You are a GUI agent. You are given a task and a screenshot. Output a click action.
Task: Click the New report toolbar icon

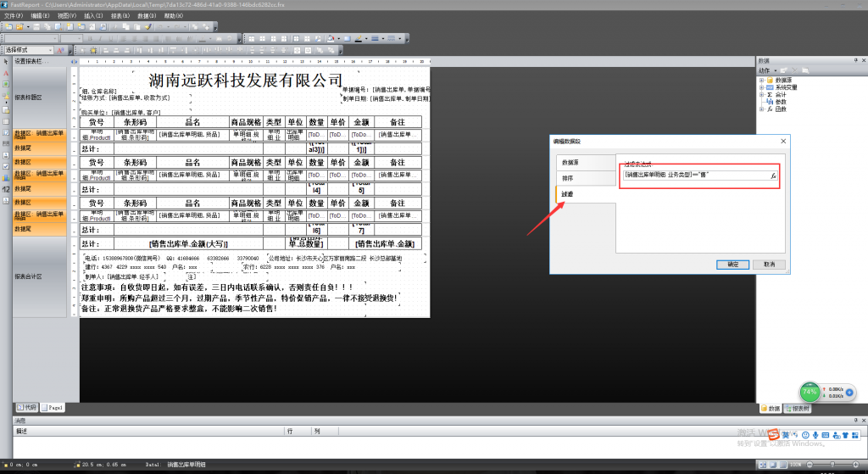coord(8,26)
